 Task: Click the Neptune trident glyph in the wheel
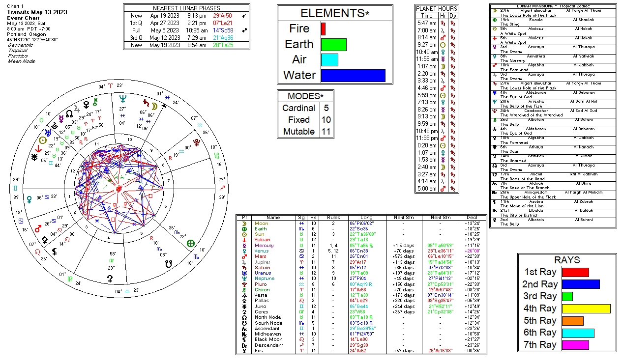pyautogui.click(x=122, y=99)
